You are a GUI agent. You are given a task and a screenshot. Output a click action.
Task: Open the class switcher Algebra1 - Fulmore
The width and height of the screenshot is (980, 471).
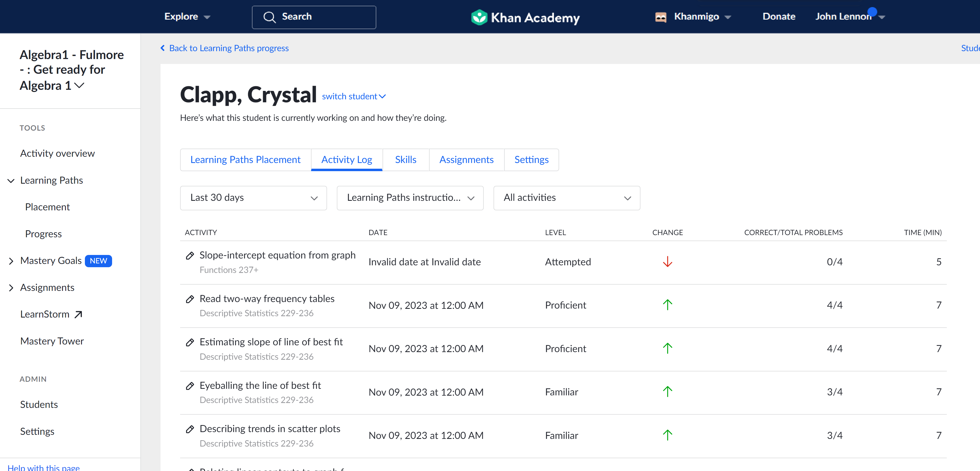(x=72, y=70)
